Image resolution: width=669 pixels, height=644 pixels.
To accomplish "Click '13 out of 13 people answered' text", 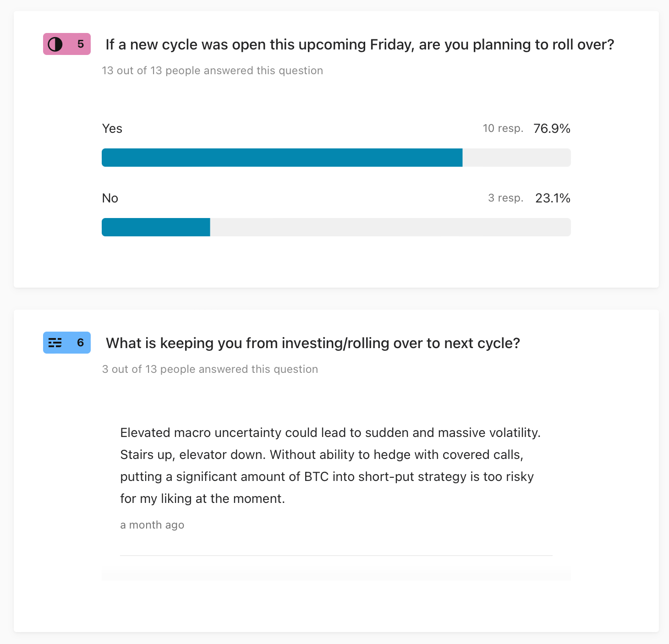I will (x=213, y=71).
